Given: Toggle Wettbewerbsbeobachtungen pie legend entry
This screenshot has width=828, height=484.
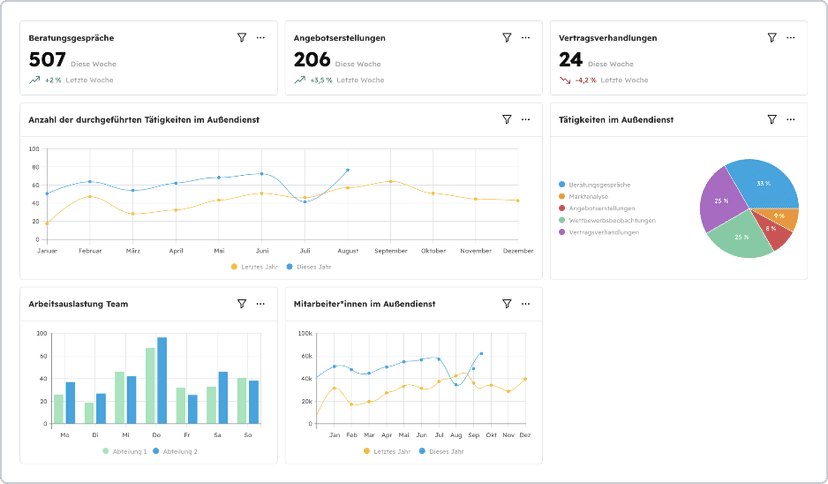Looking at the screenshot, I should pos(607,220).
